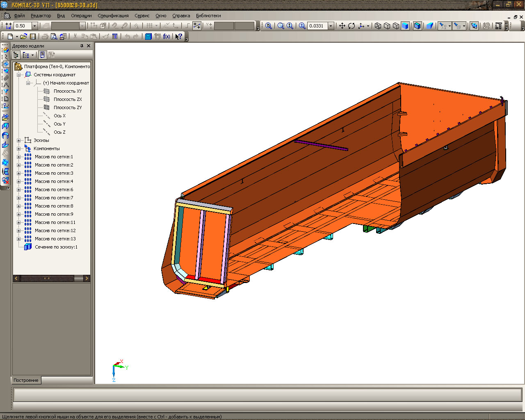Select Плоскость XY in model tree
This screenshot has width=525, height=420.
click(67, 91)
